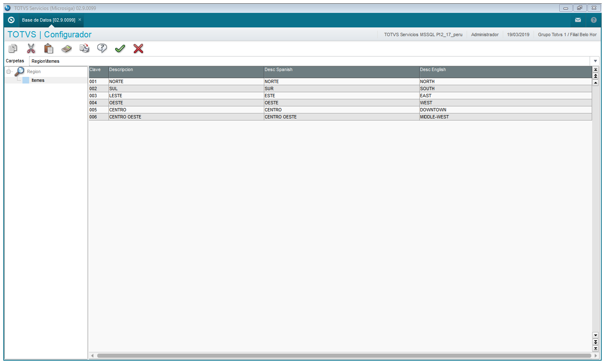The width and height of the screenshot is (605, 364).
Task: Jump to last record scroll button
Action: tap(595, 349)
